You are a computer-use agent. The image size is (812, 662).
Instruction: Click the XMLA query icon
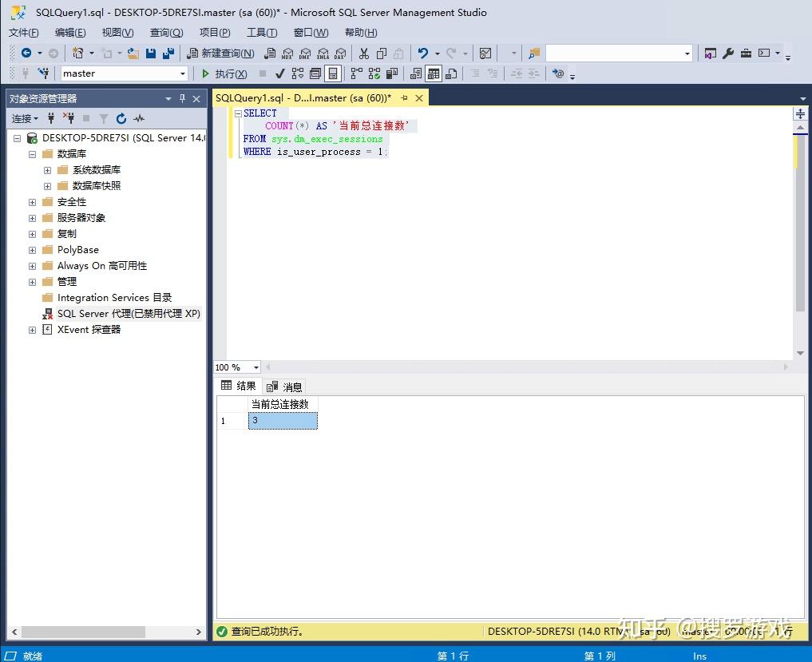323,53
